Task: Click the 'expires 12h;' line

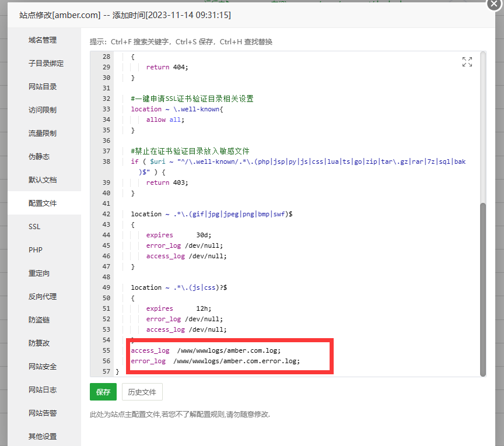Action: [x=178, y=308]
